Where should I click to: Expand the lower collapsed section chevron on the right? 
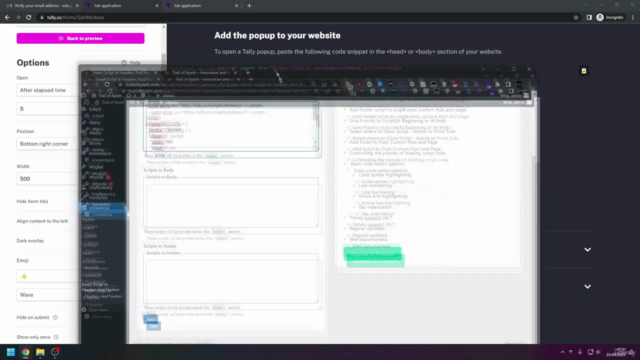pos(587,287)
